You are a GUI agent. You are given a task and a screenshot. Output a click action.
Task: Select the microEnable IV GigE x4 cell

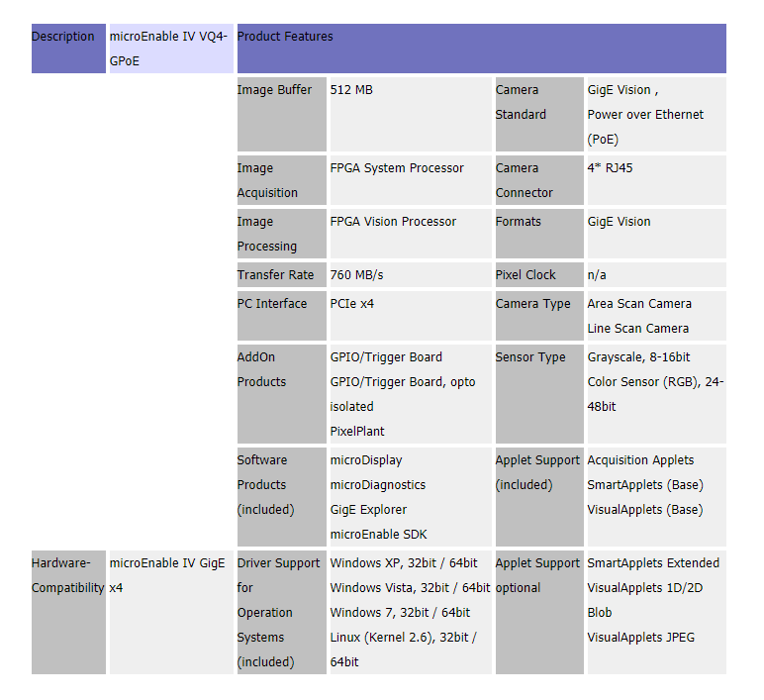[171, 613]
